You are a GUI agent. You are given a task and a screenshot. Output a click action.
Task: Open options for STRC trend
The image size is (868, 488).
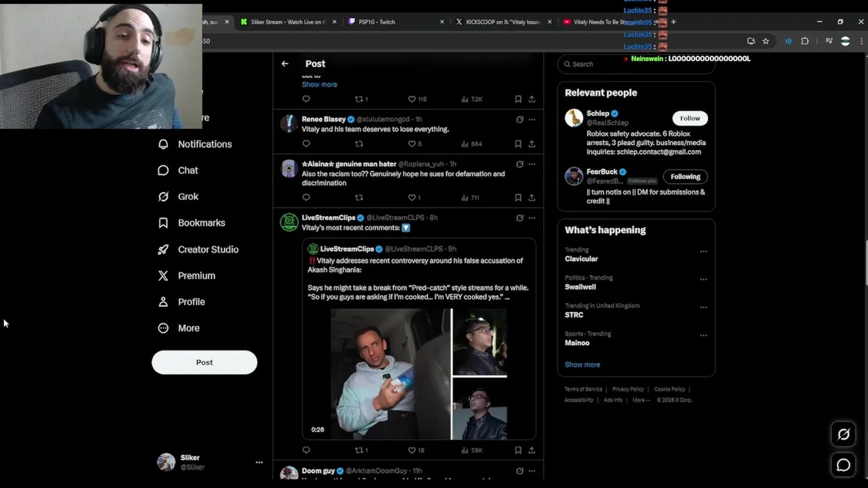[x=703, y=307]
